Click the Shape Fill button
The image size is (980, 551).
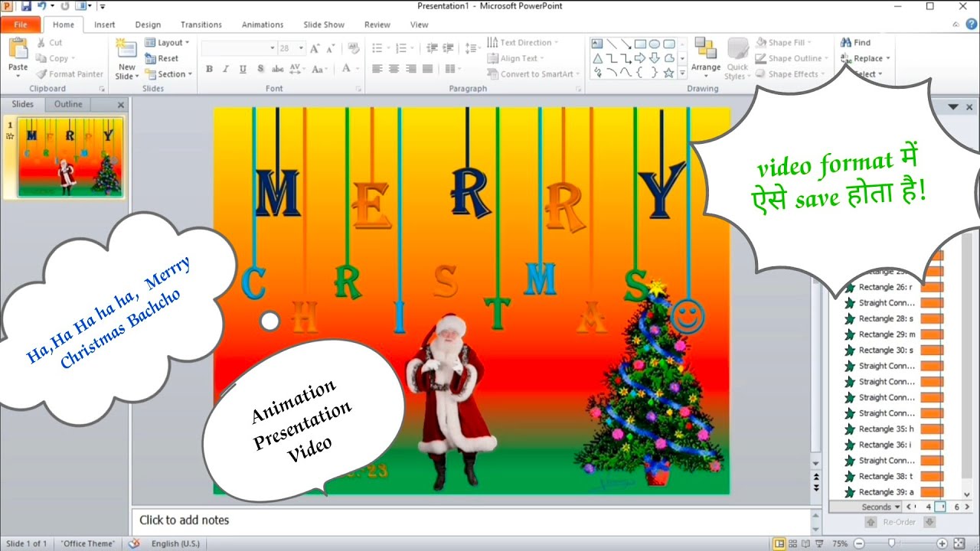pos(784,43)
